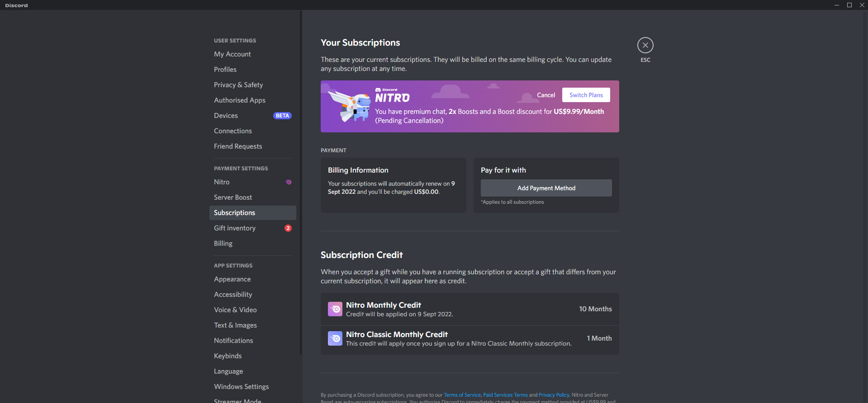Image resolution: width=868 pixels, height=403 pixels.
Task: Click the Discord Nitro logo in banner
Action: pyautogui.click(x=392, y=96)
